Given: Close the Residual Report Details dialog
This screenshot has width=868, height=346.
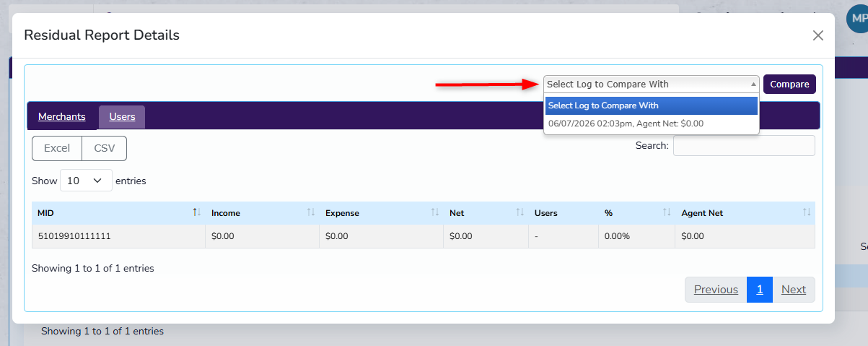Looking at the screenshot, I should click(x=817, y=35).
